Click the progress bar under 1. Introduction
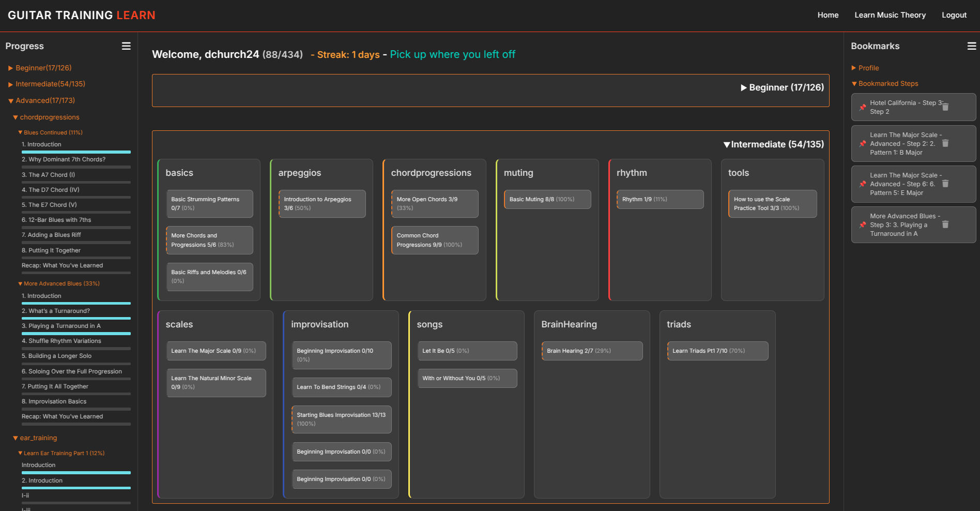The width and height of the screenshot is (980, 511). [x=76, y=152]
